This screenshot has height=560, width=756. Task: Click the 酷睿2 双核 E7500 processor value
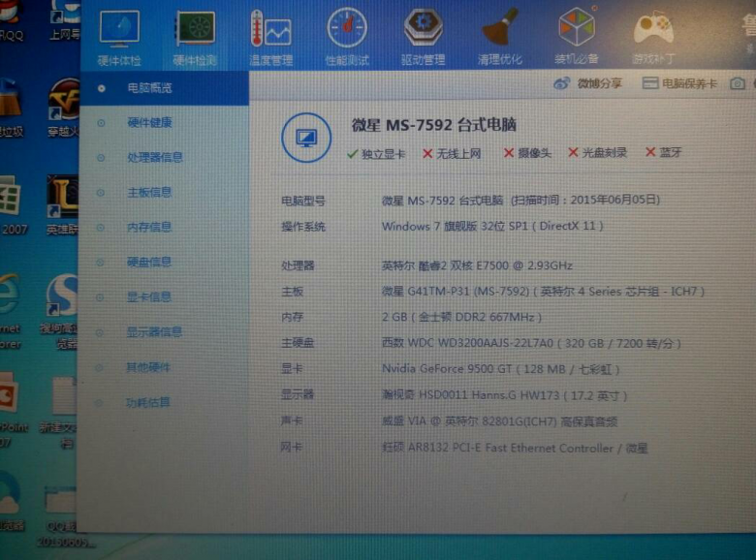477,265
